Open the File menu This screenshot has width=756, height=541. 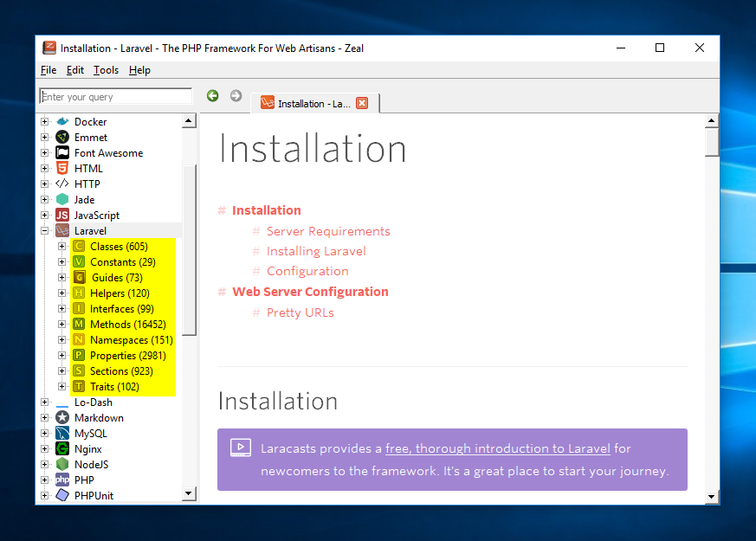pyautogui.click(x=48, y=70)
